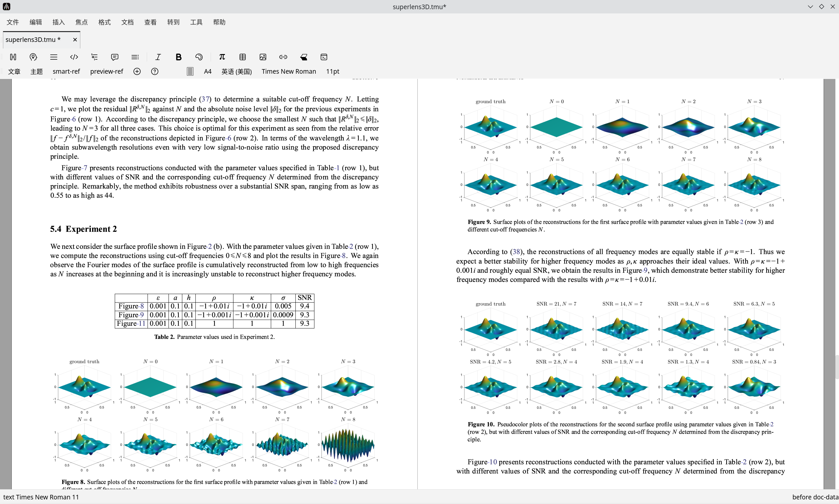Image resolution: width=839 pixels, height=504 pixels.
Task: Click the hyperlink chain icon
Action: click(283, 57)
